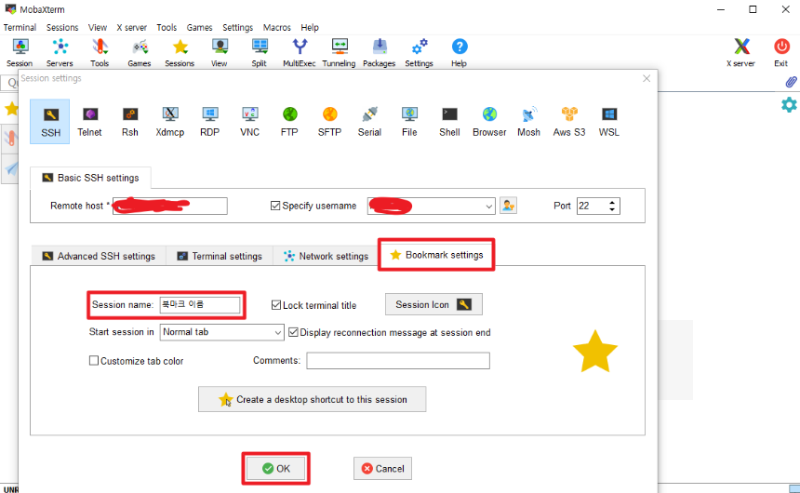This screenshot has height=493, width=800.
Task: Close the Session settings dialog
Action: click(x=646, y=79)
